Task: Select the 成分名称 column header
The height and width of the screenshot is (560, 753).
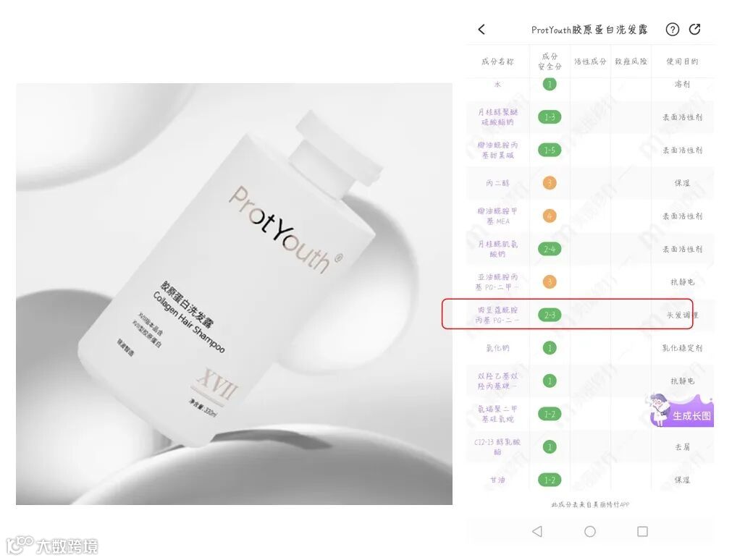Action: pyautogui.click(x=497, y=61)
